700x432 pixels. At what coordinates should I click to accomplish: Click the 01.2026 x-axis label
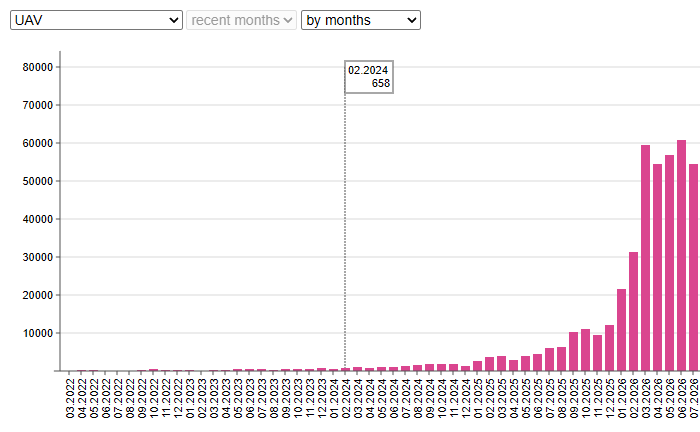[x=621, y=398]
